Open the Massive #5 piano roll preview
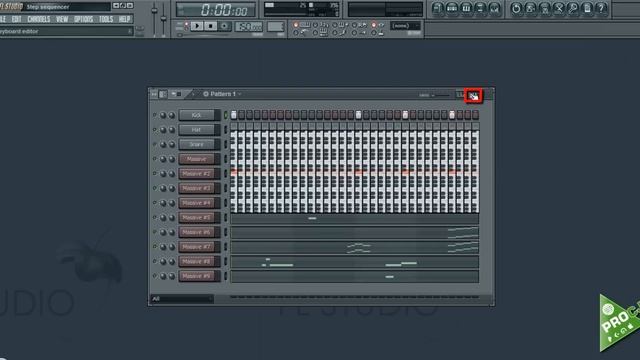 pyautogui.click(x=354, y=218)
